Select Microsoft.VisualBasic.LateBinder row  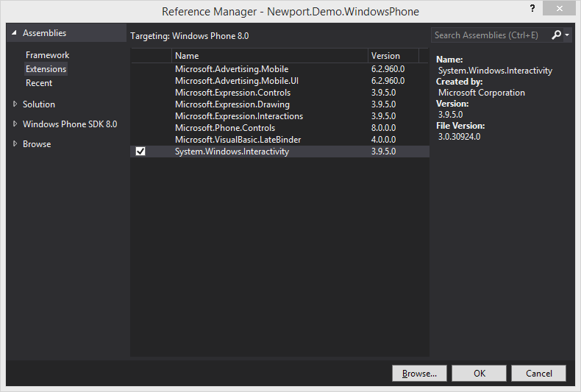coord(279,140)
